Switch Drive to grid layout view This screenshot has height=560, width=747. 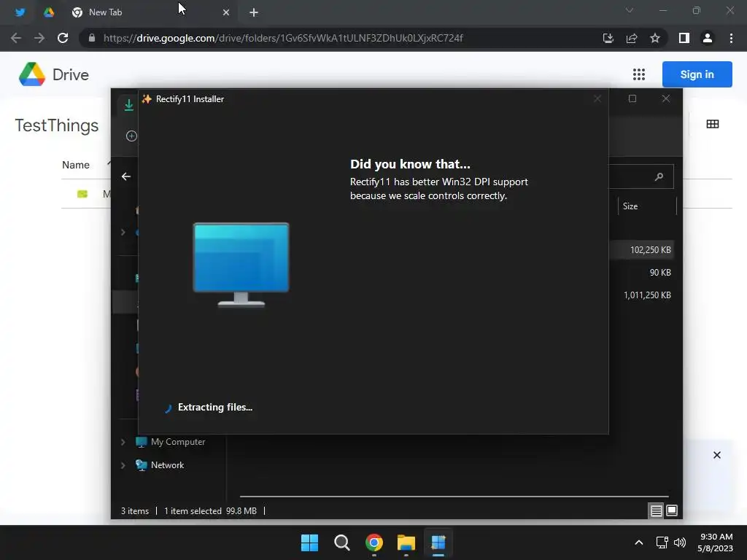pos(713,124)
